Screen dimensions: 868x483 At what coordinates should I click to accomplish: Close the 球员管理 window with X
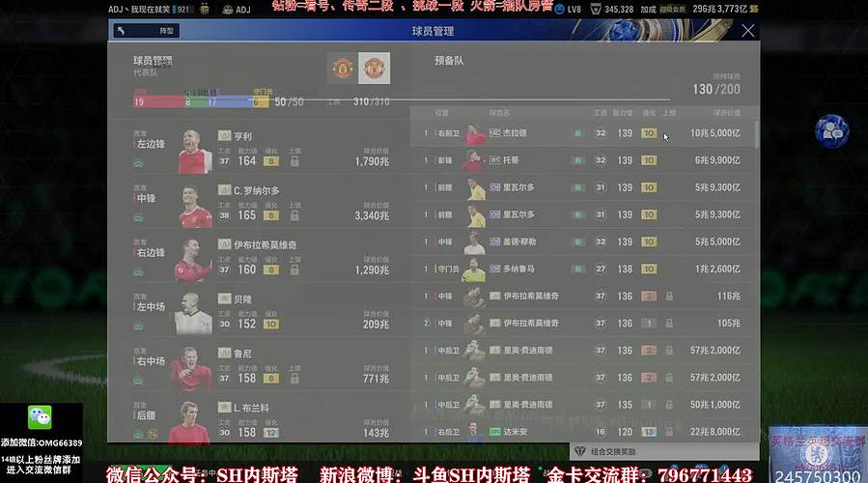[748, 31]
